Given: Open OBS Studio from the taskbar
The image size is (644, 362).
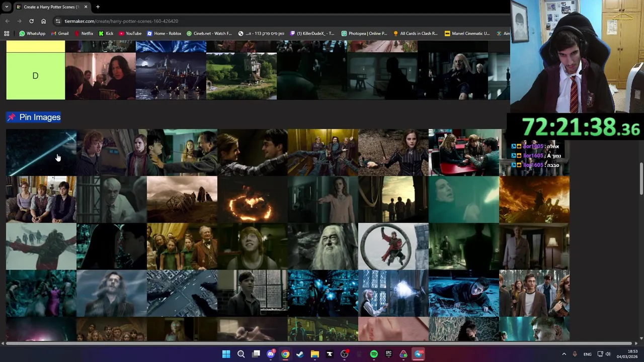Looking at the screenshot, I should [344, 354].
